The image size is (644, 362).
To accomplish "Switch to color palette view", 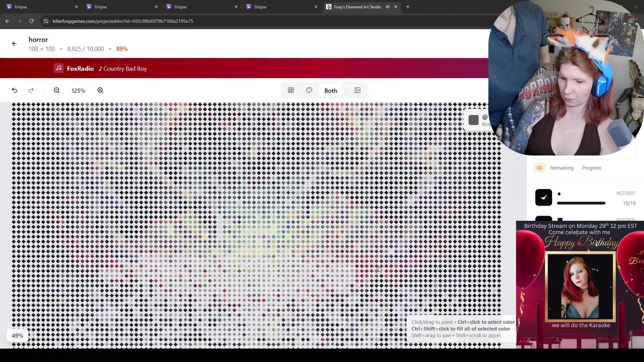I will (309, 90).
